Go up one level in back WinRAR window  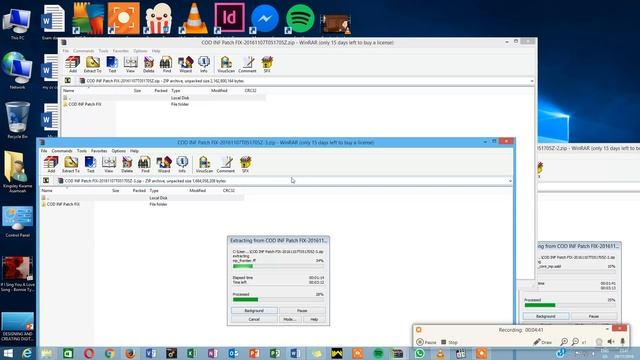coord(68,81)
